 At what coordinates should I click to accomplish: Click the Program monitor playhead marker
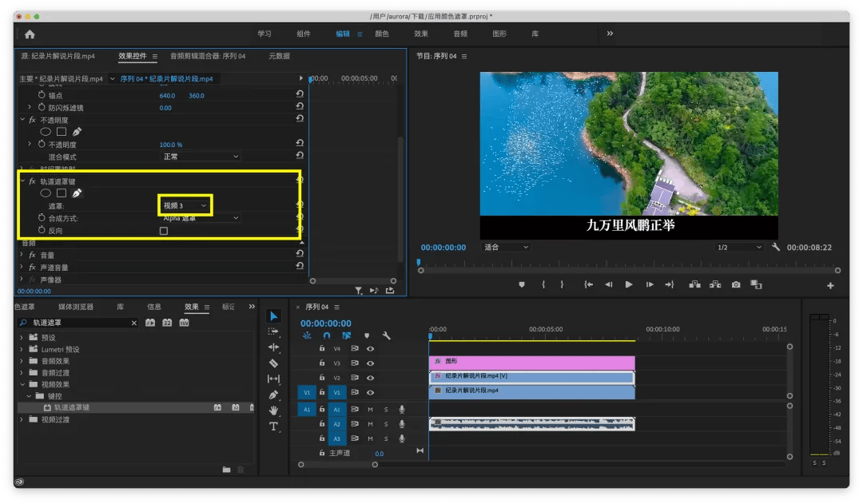click(x=418, y=263)
